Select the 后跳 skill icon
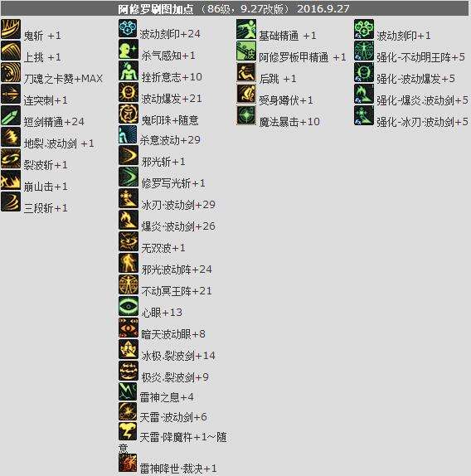Screen dimensions: 471x476 [246, 72]
